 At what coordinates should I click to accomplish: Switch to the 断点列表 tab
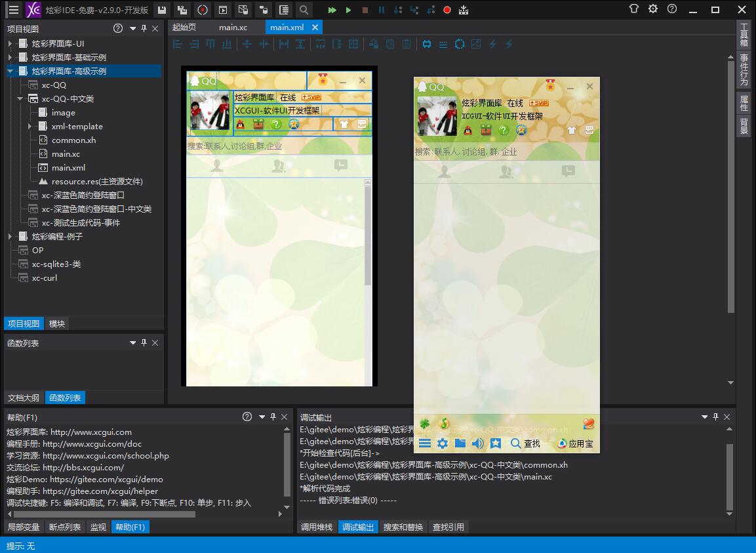click(x=65, y=527)
